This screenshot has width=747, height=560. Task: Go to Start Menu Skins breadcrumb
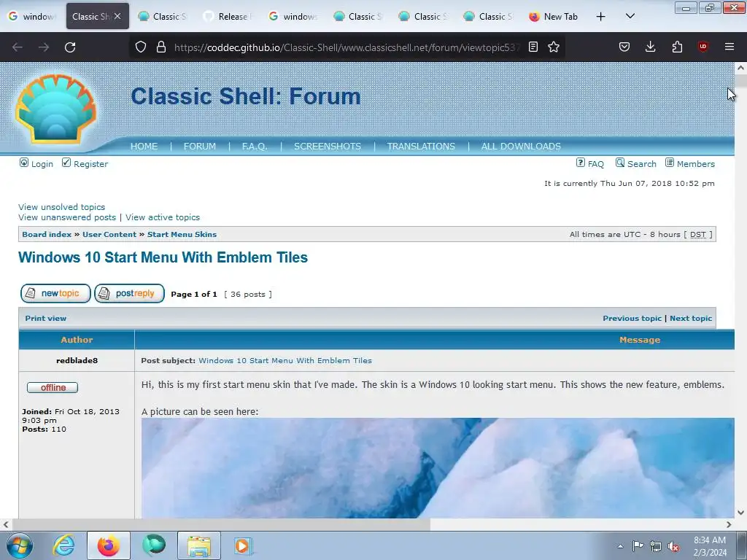click(x=182, y=234)
